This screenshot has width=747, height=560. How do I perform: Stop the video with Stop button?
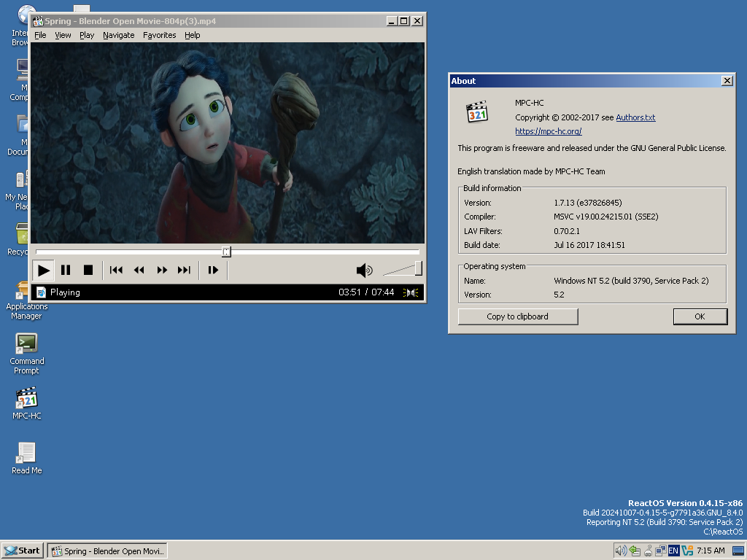tap(88, 271)
